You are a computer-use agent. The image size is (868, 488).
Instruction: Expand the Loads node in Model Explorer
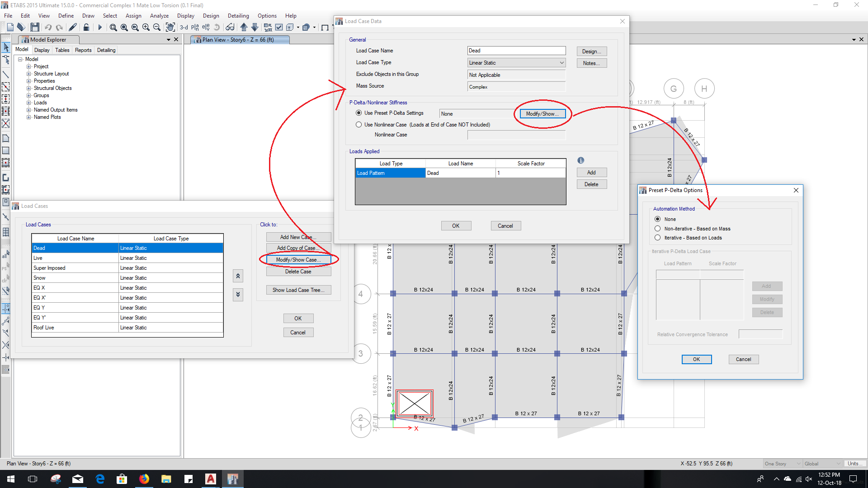click(x=29, y=103)
